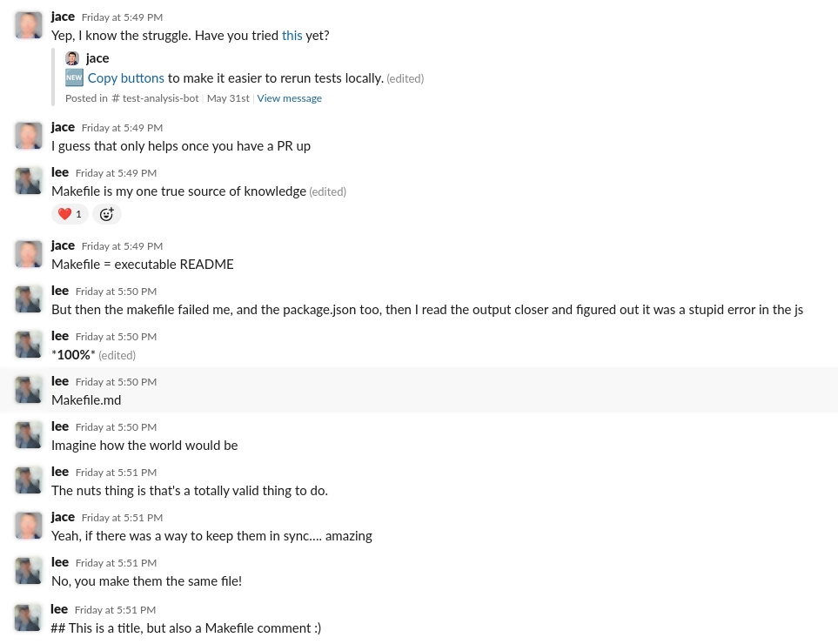Click username lee above "## This is a title"

pyautogui.click(x=59, y=609)
